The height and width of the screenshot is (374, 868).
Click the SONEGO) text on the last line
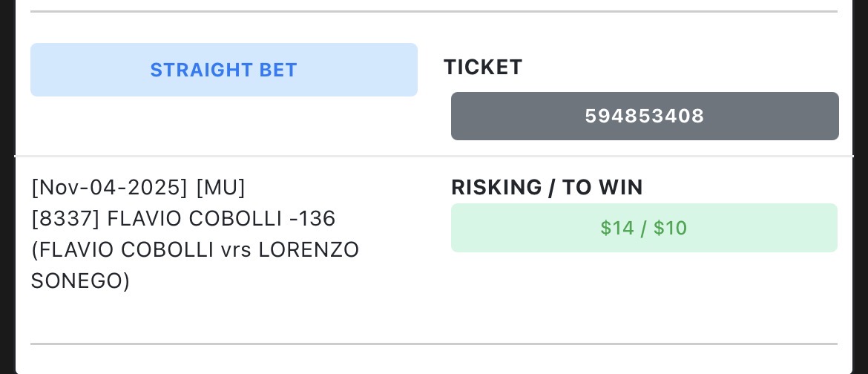click(x=80, y=281)
